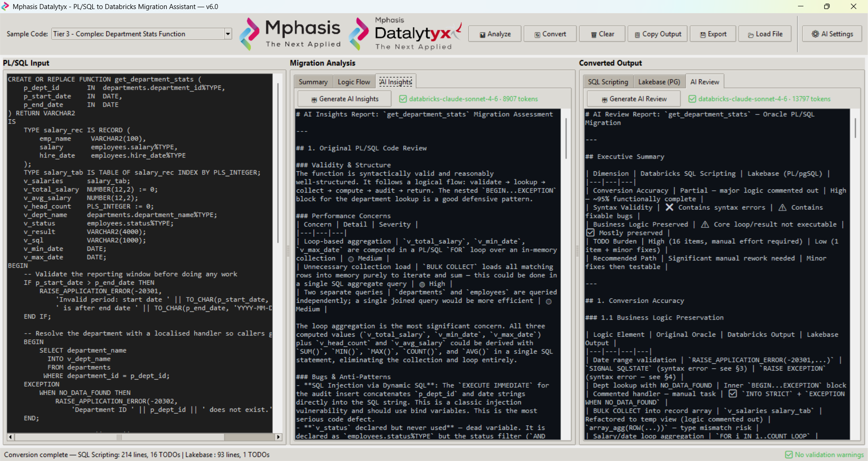This screenshot has height=461, width=868.
Task: Click the 'TYPE salary_tab IS TABLE OF' line
Action: coord(142,173)
